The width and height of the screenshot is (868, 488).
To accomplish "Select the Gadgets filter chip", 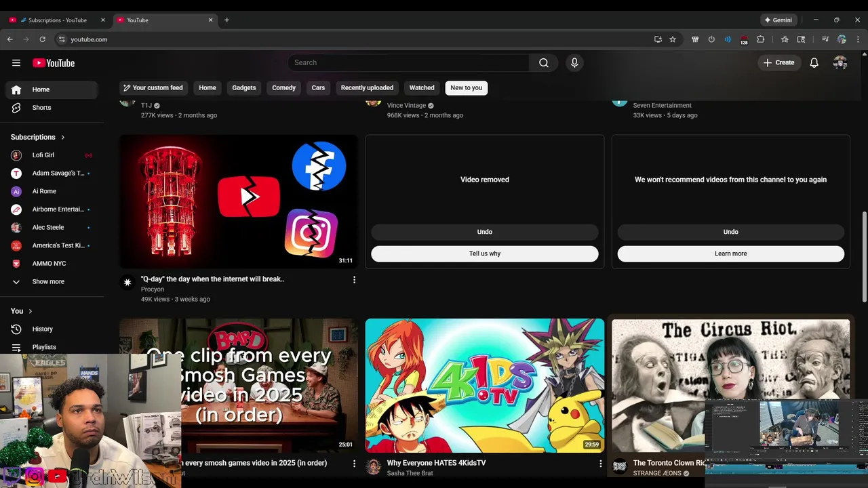I will pyautogui.click(x=244, y=88).
